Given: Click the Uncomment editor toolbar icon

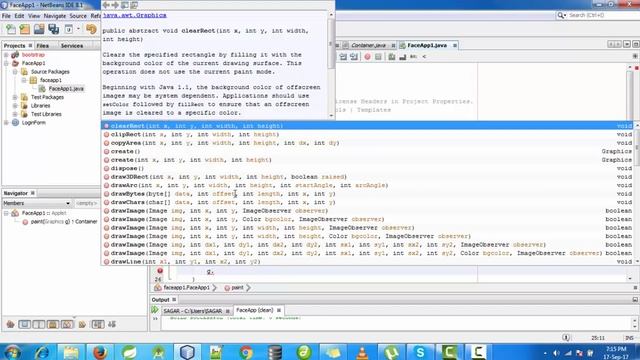Looking at the screenshot, I should (x=402, y=57).
